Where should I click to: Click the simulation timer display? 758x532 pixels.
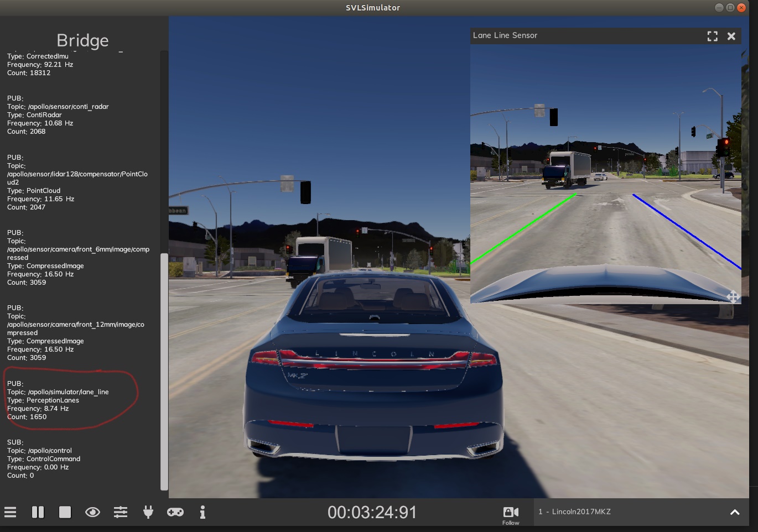372,512
